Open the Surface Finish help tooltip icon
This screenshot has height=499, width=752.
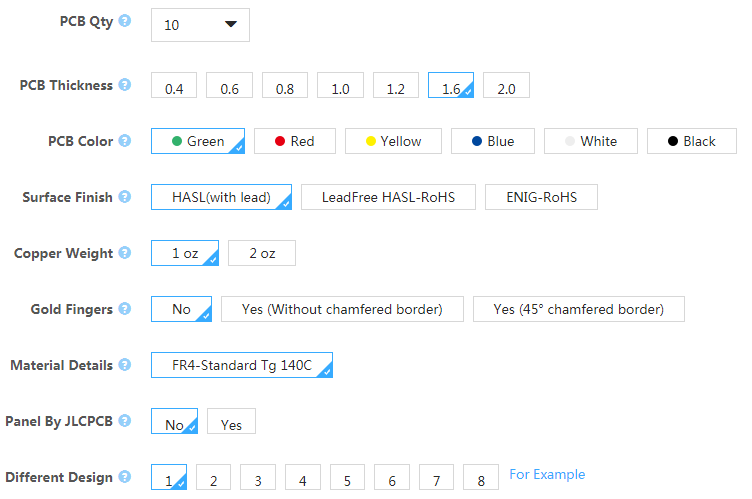(125, 197)
